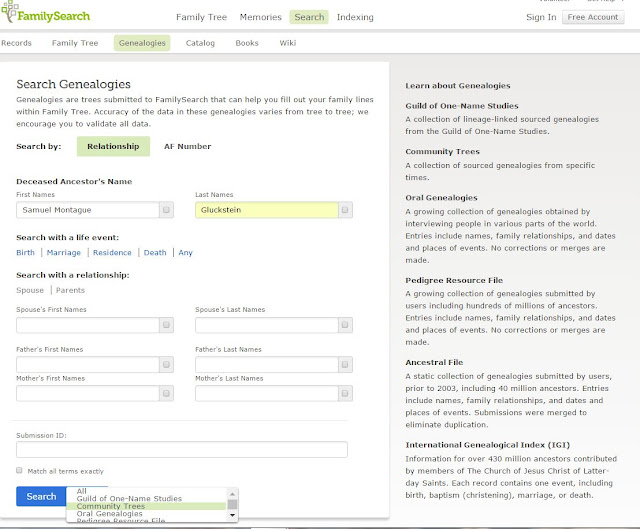This screenshot has height=529, width=640.
Task: Click the FamilySearch tree logo
Action: pyautogui.click(x=13, y=17)
